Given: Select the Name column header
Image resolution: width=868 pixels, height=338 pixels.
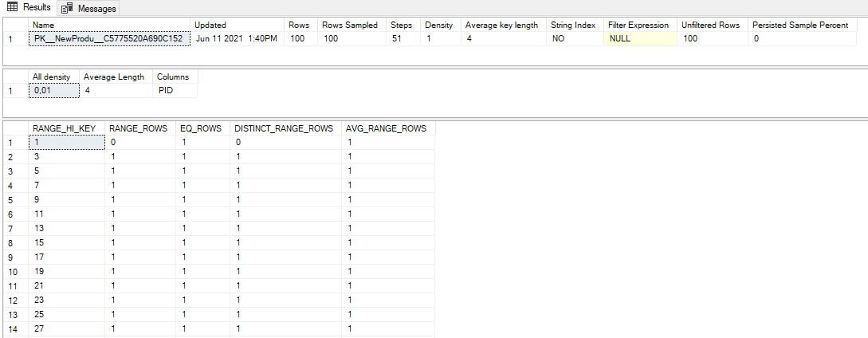Looking at the screenshot, I should pos(43,26).
